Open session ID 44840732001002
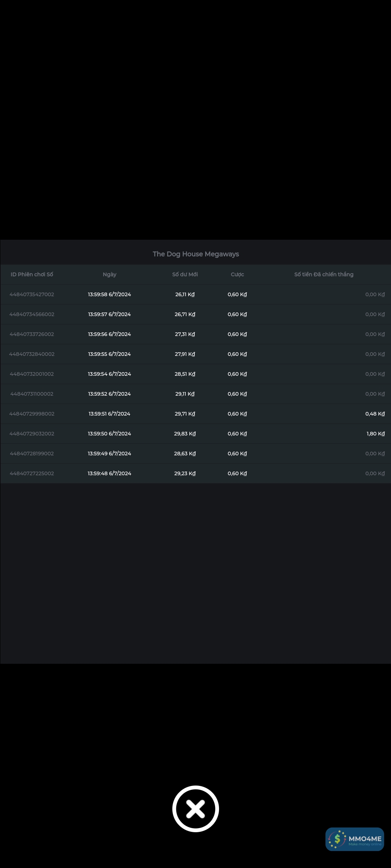 click(x=32, y=374)
